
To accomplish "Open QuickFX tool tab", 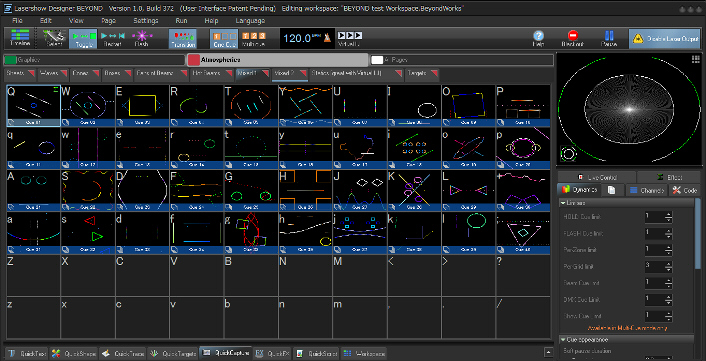I will [272, 354].
